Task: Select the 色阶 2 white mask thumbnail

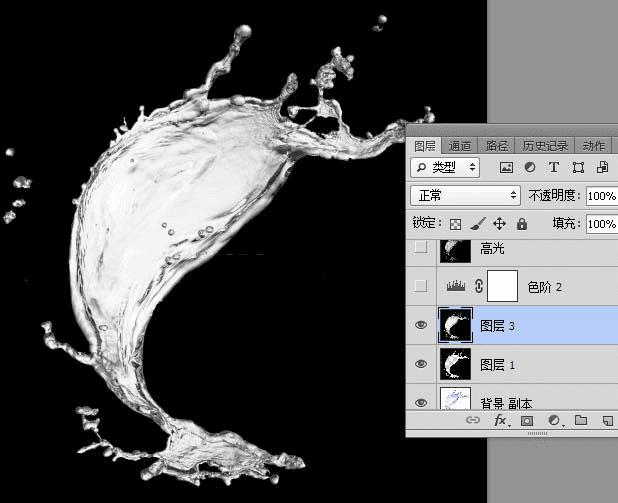Action: click(x=503, y=286)
